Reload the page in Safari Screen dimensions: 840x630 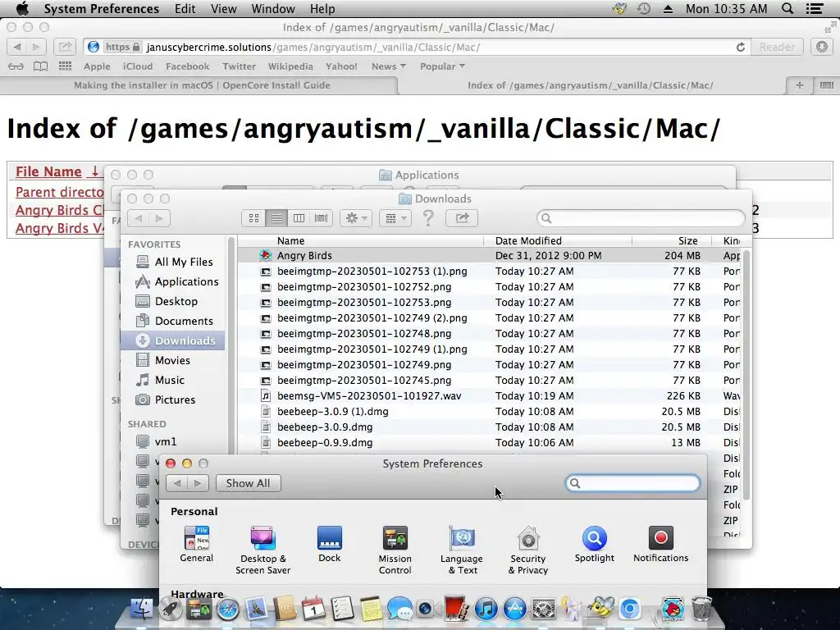(741, 47)
